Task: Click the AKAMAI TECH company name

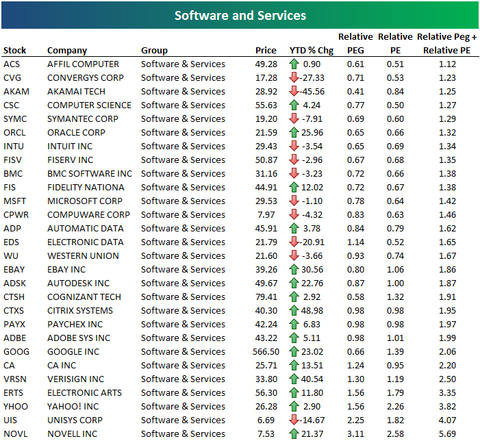Action: [76, 91]
